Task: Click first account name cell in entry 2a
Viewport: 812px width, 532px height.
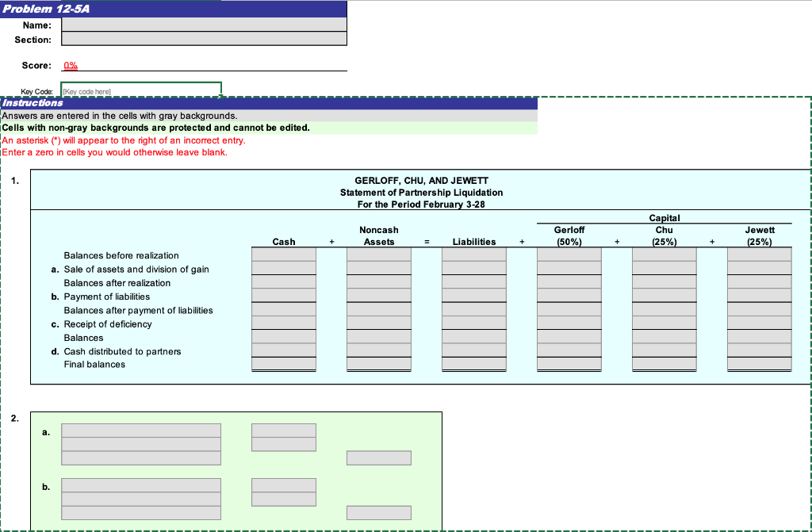Action: click(x=141, y=431)
